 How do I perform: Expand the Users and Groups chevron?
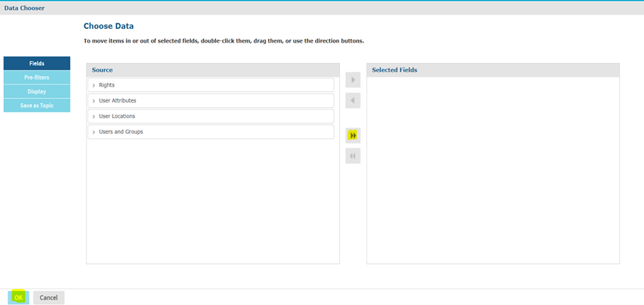pyautogui.click(x=94, y=132)
